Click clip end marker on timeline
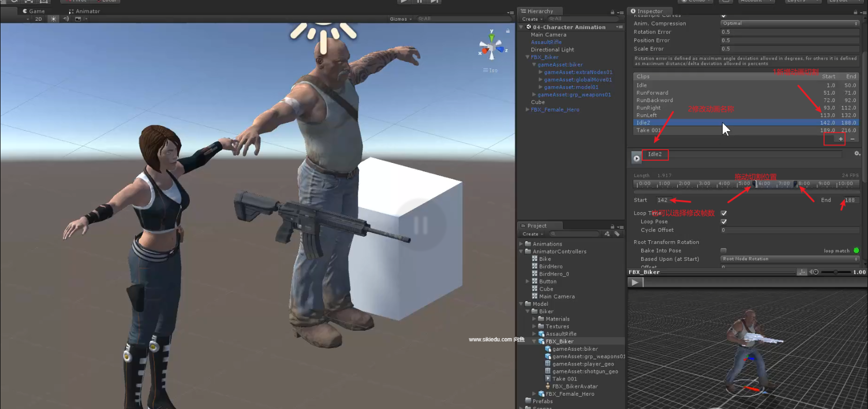The height and width of the screenshot is (409, 868). [796, 184]
